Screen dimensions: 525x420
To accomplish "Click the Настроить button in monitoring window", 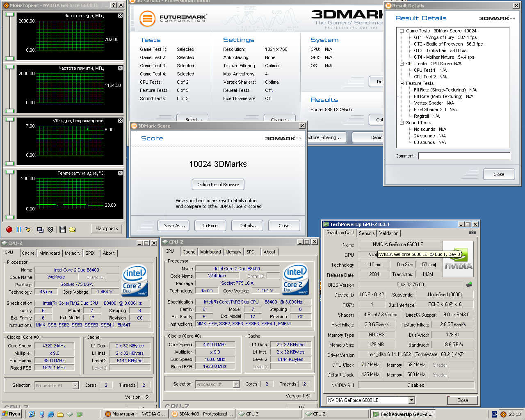I will tap(107, 228).
